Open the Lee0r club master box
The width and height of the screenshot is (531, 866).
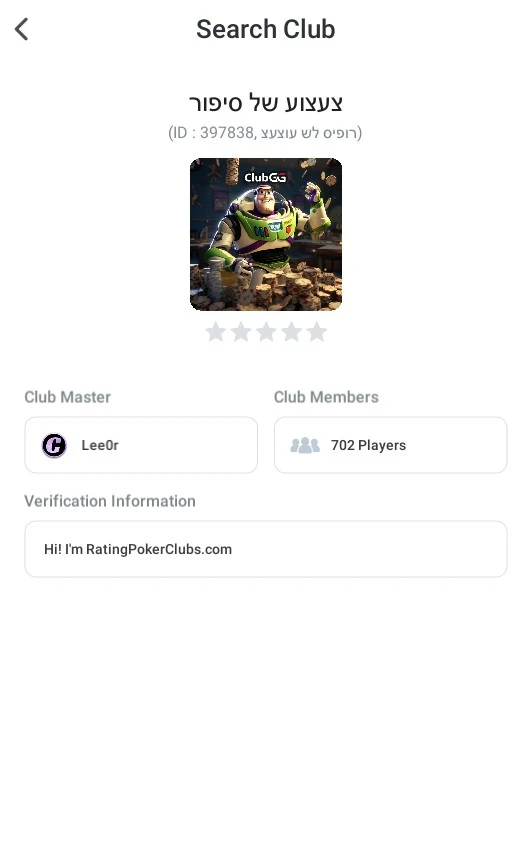tap(141, 445)
